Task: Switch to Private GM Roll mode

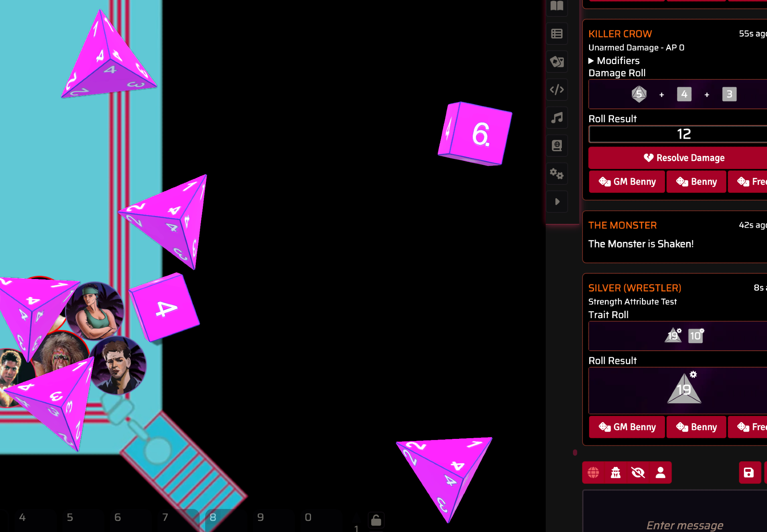Action: click(x=616, y=473)
